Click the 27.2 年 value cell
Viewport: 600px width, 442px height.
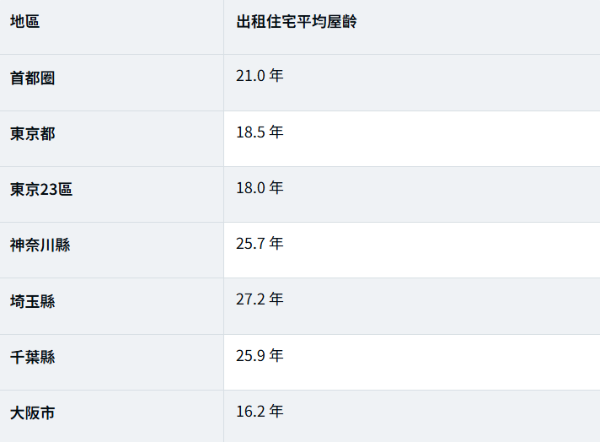(259, 299)
